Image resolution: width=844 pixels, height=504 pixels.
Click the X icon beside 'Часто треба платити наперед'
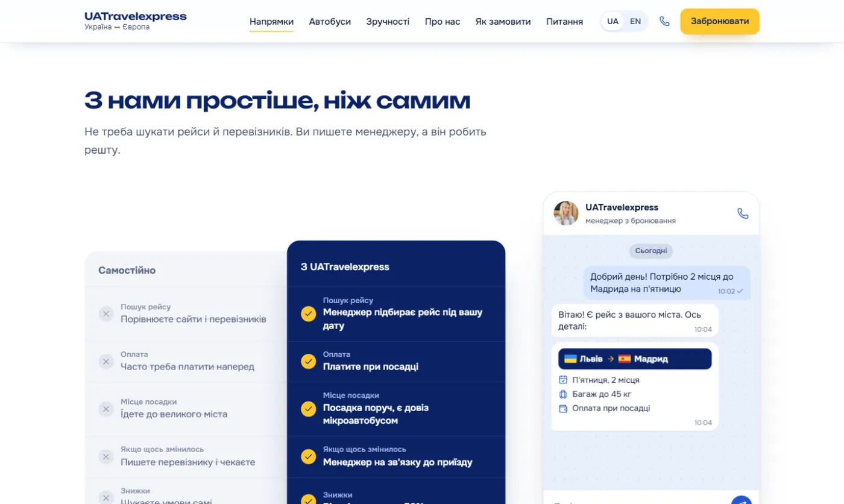click(106, 361)
